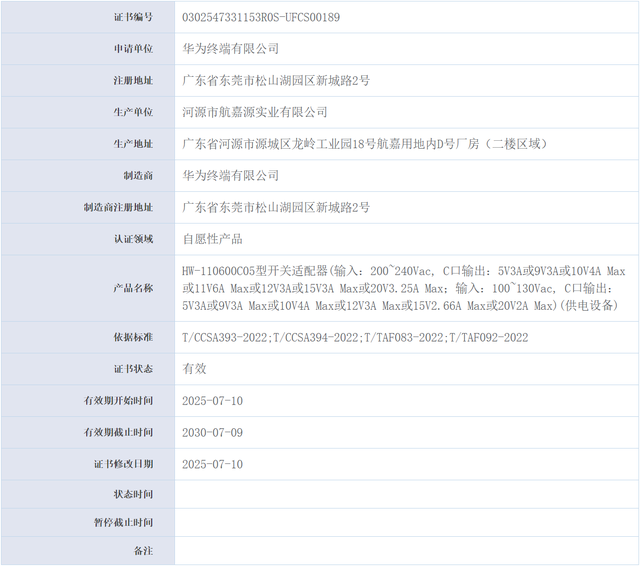Click the 有效期开始时间 label cell

(x=88, y=401)
